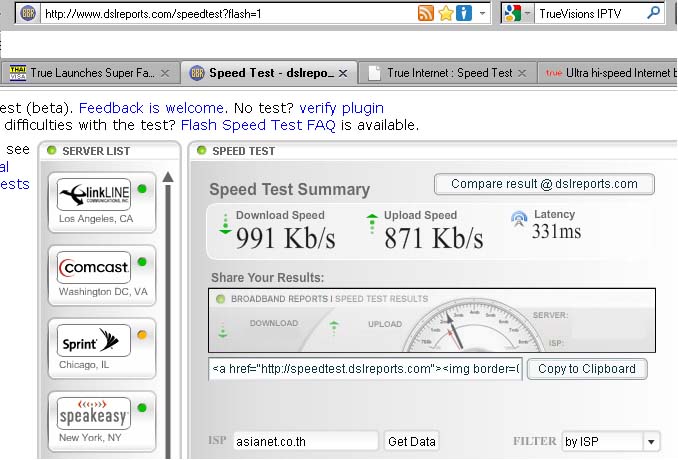678x460 pixels.
Task: Click the 331ms latency value
Action: click(x=556, y=231)
